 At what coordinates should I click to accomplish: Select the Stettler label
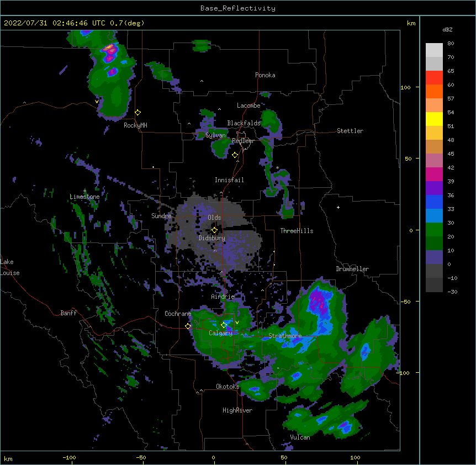(350, 131)
